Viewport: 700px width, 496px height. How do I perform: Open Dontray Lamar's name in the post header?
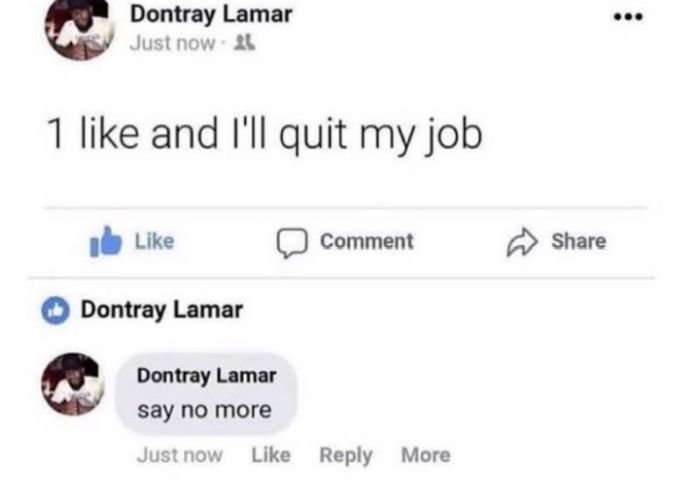coord(211,15)
